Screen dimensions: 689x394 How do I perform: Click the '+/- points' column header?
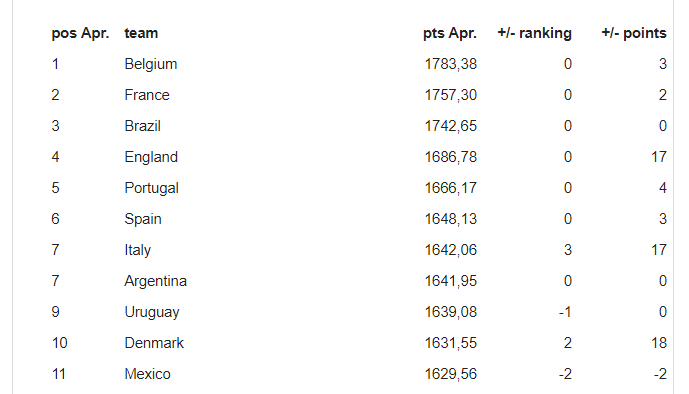pos(634,33)
